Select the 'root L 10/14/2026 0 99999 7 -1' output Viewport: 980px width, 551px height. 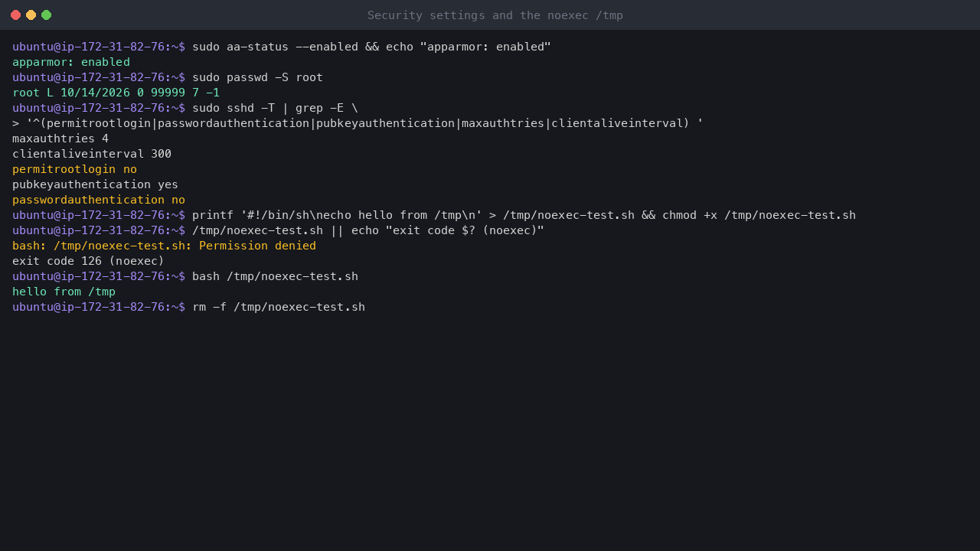pos(116,93)
